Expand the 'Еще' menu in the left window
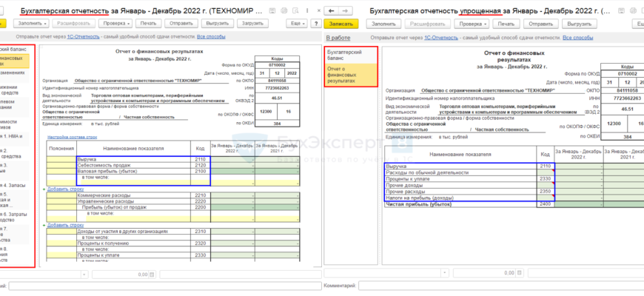 [297, 24]
